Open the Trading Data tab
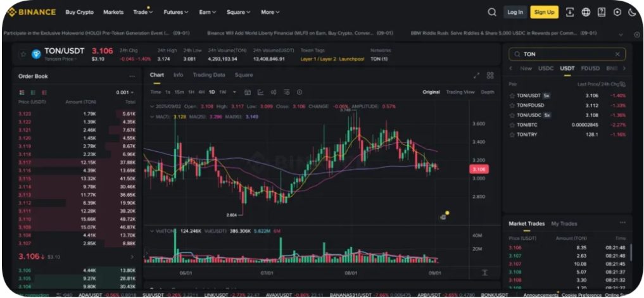The height and width of the screenshot is (298, 644). [x=209, y=75]
